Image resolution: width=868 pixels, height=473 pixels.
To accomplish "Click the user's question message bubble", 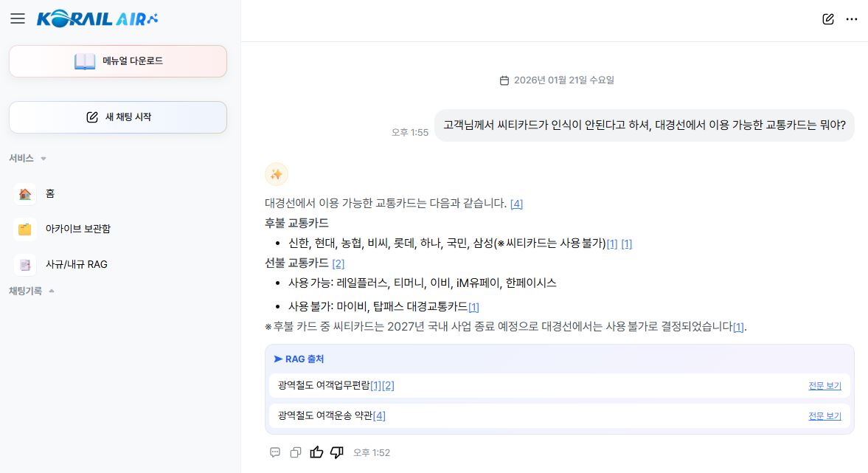I will (x=644, y=125).
